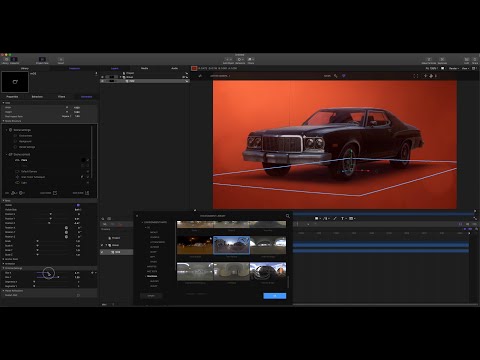The height and width of the screenshot is (360, 480).
Task: Click the load-model icon under model structure
Action: point(55,193)
